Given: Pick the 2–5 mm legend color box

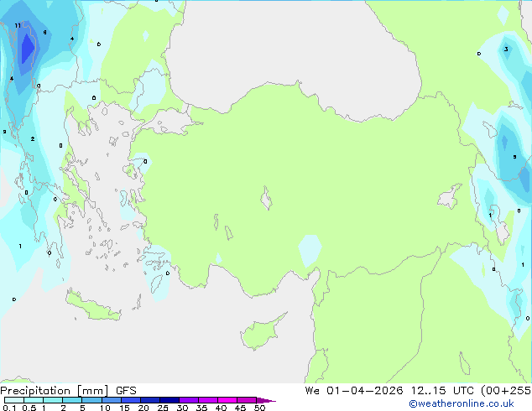Looking at the screenshot, I should (72, 400).
